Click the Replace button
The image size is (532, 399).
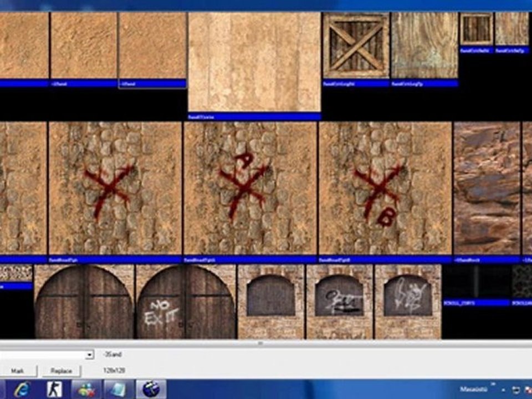pyautogui.click(x=62, y=371)
